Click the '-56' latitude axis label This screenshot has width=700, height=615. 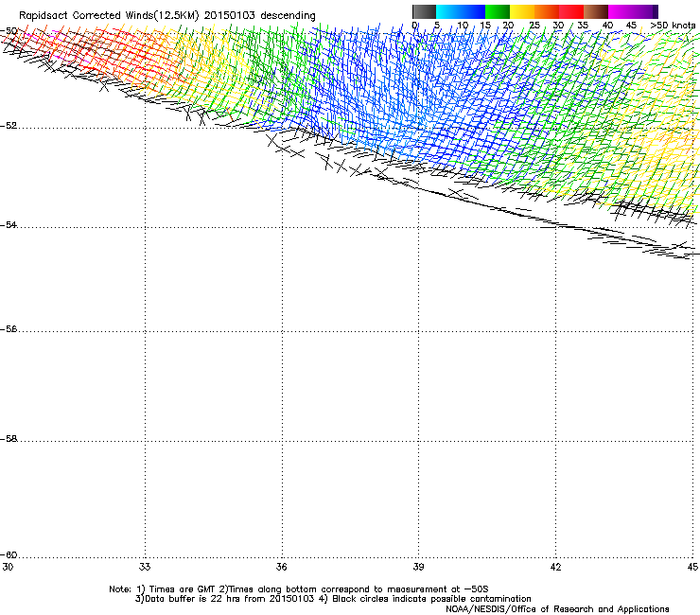tap(9, 329)
